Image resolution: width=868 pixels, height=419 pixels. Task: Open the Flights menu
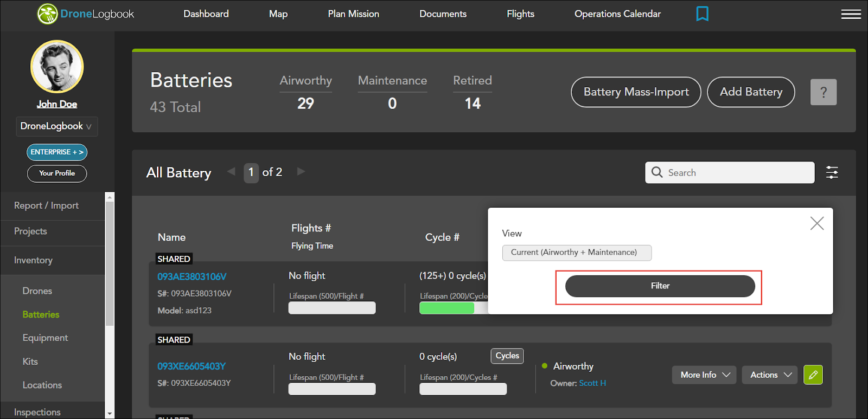tap(520, 14)
